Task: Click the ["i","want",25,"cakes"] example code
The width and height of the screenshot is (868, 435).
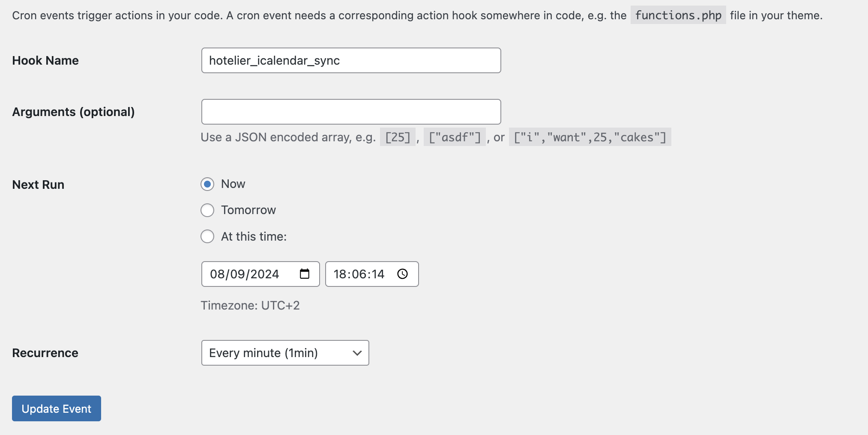Action: coord(590,137)
